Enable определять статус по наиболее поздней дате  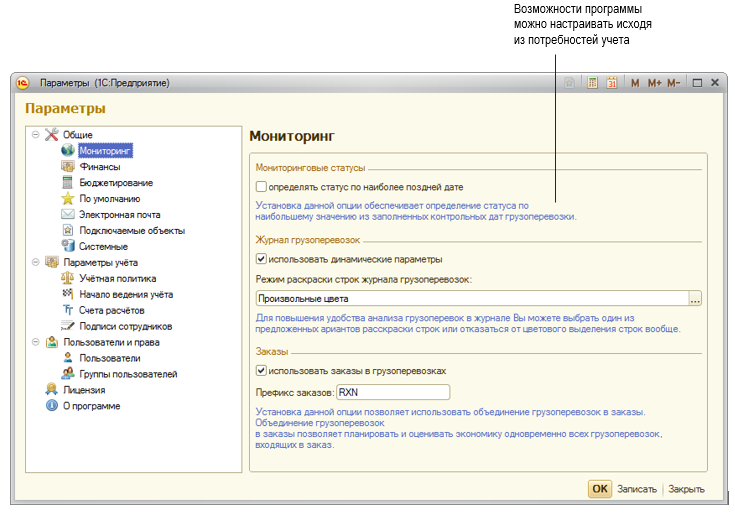click(x=261, y=187)
